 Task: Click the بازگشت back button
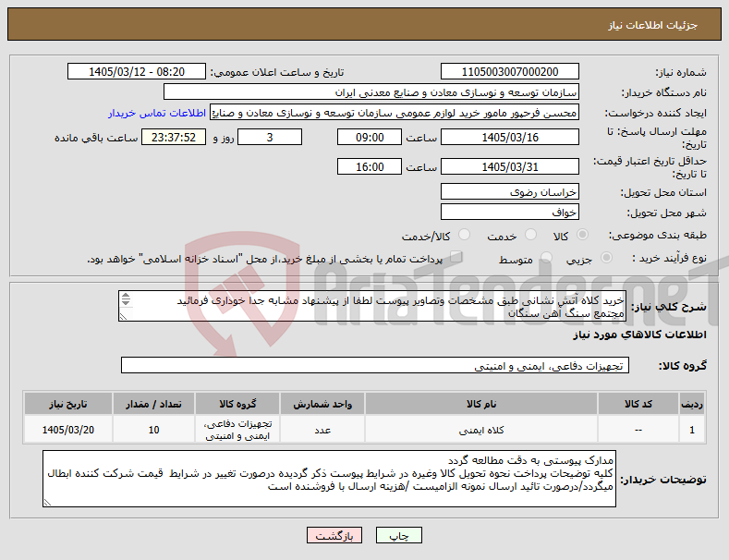point(334,535)
